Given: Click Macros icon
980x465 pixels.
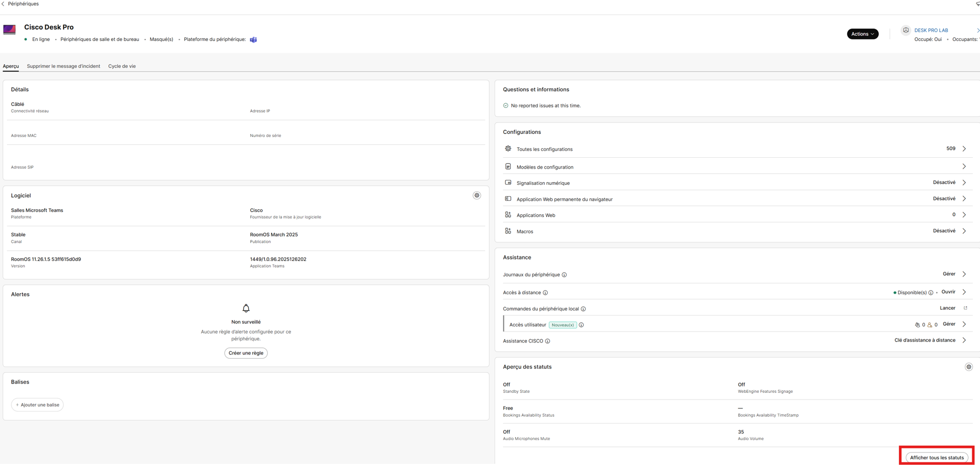Looking at the screenshot, I should click(x=508, y=231).
